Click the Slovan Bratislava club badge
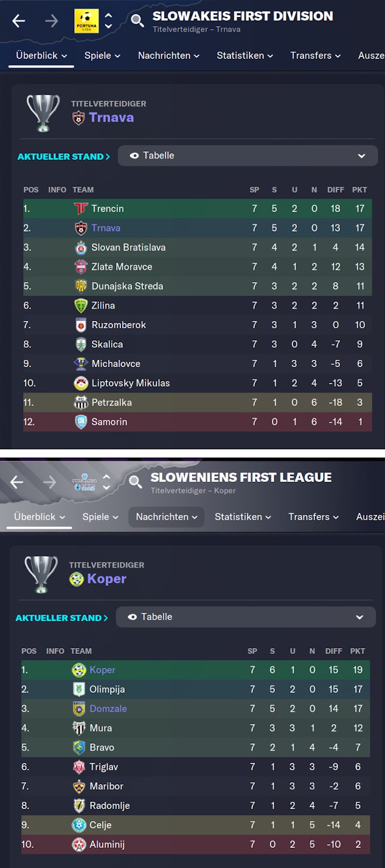Image resolution: width=385 pixels, height=868 pixels. pyautogui.click(x=81, y=247)
